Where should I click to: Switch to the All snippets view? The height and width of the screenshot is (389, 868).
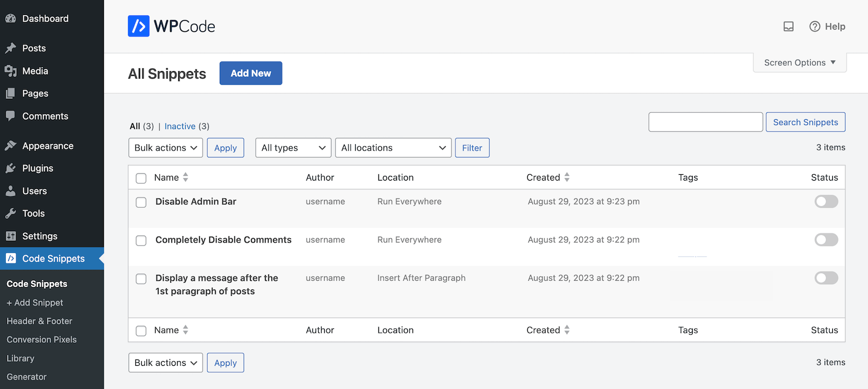tap(134, 126)
